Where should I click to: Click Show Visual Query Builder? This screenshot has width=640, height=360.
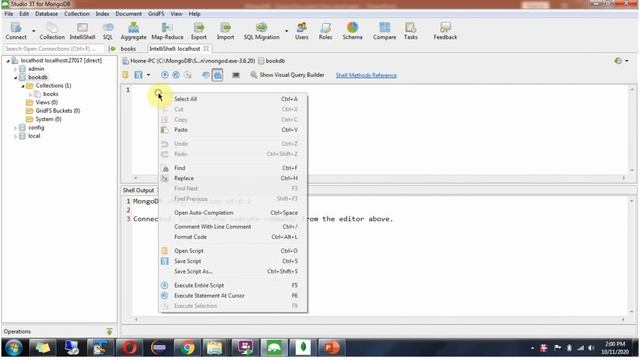click(287, 75)
